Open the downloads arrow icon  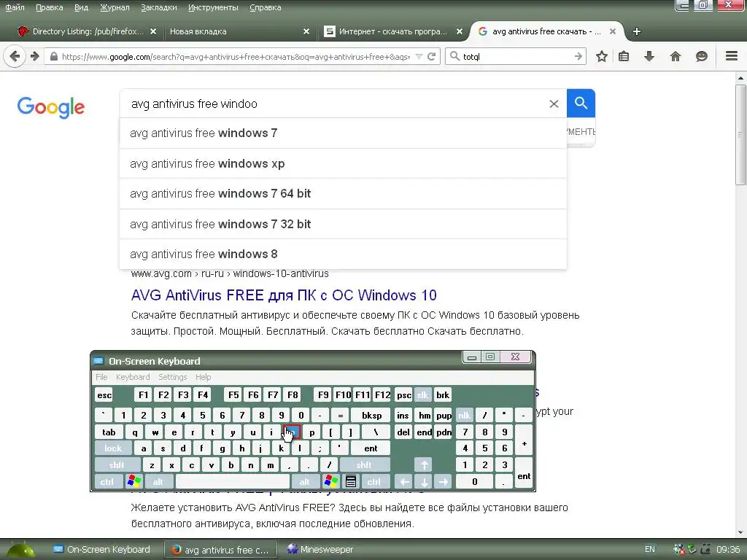tap(649, 56)
